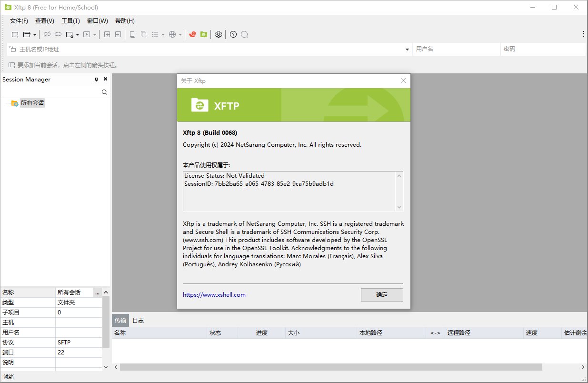The image size is (588, 383).
Task: Expand the play icon dropdown arrow
Action: (x=94, y=35)
